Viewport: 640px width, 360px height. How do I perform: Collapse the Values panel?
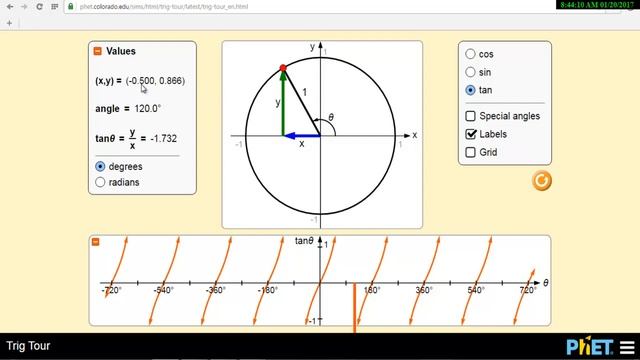tap(98, 51)
